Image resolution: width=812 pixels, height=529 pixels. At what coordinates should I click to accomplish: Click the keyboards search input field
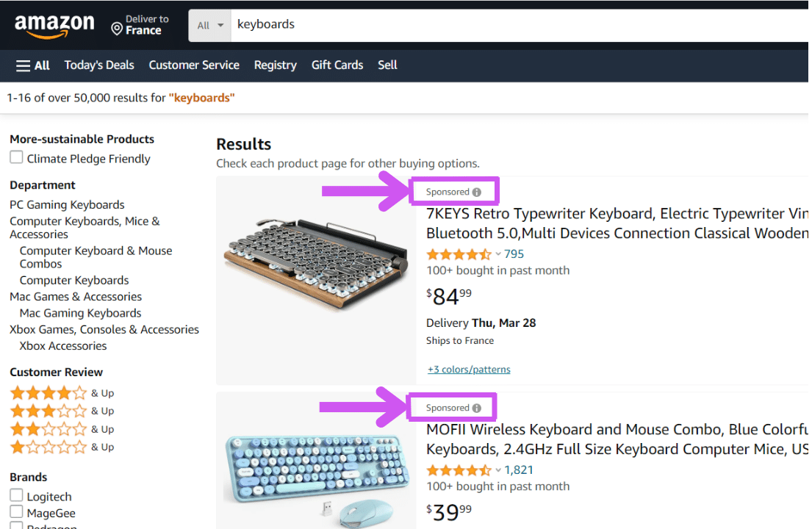tap(514, 25)
